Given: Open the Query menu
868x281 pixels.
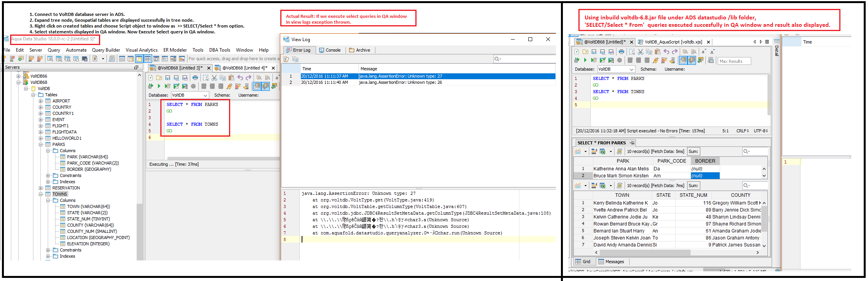Looking at the screenshot, I should tap(54, 50).
